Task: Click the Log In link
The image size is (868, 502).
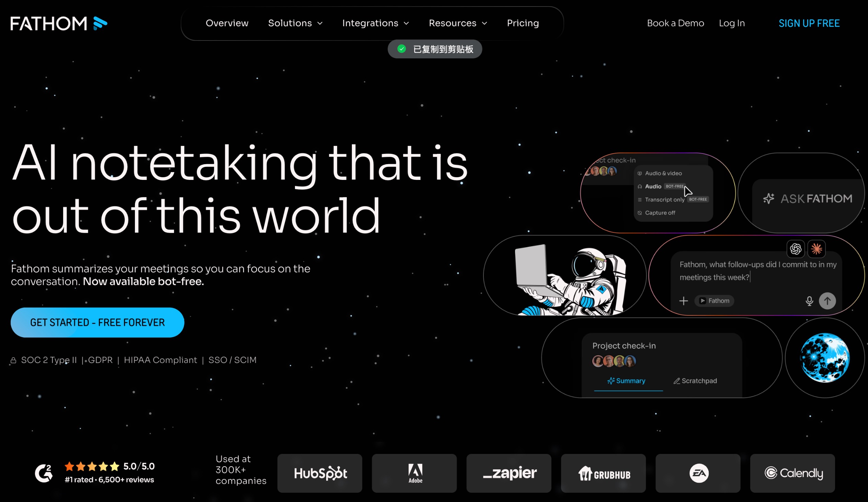Action: [x=732, y=23]
